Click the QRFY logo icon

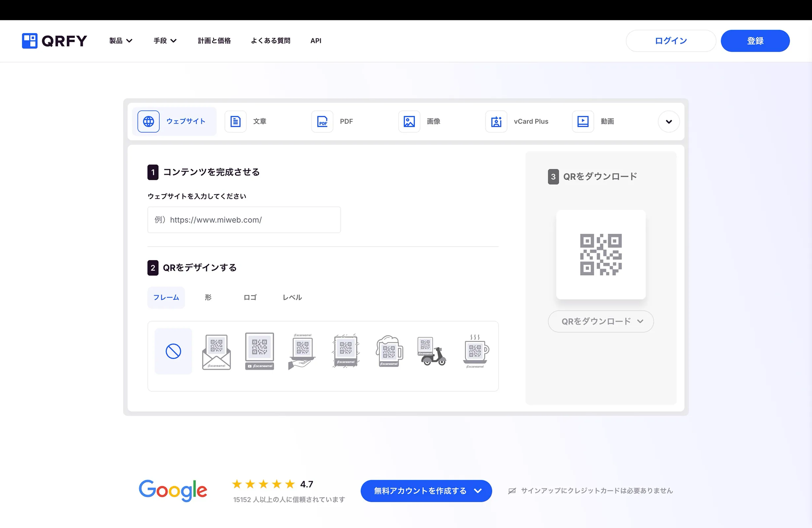tap(30, 41)
